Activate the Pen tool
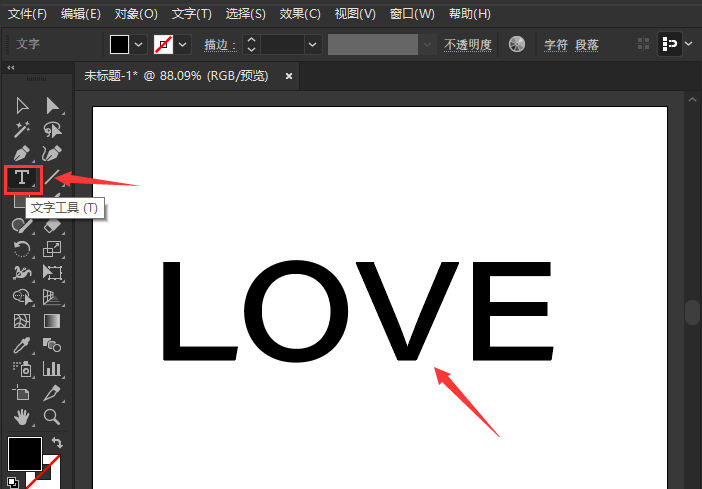 22,154
